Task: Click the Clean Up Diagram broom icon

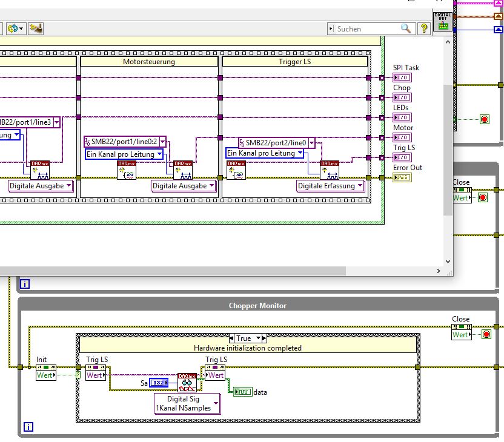Action: [36, 28]
